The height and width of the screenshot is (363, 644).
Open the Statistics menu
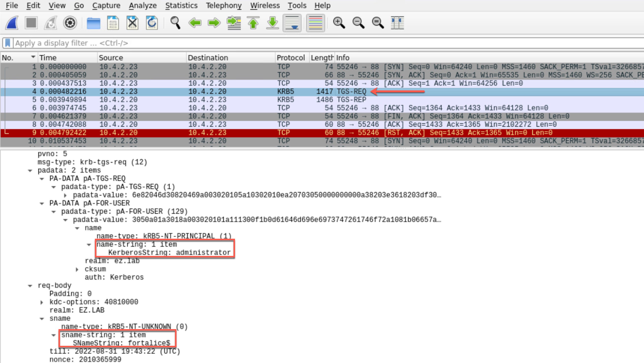click(181, 5)
